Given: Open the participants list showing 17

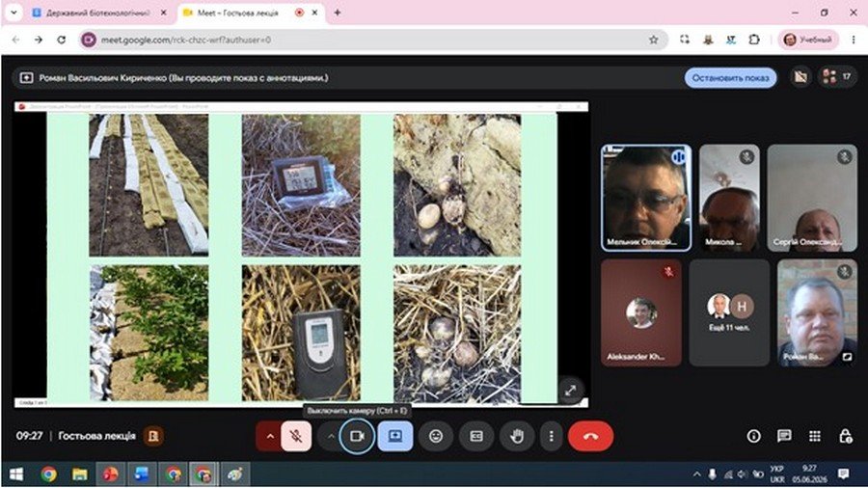Looking at the screenshot, I should pyautogui.click(x=837, y=77).
